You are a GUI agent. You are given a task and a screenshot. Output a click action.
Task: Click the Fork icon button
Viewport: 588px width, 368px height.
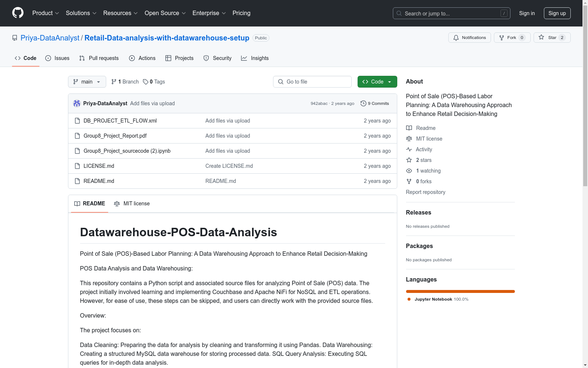point(502,38)
